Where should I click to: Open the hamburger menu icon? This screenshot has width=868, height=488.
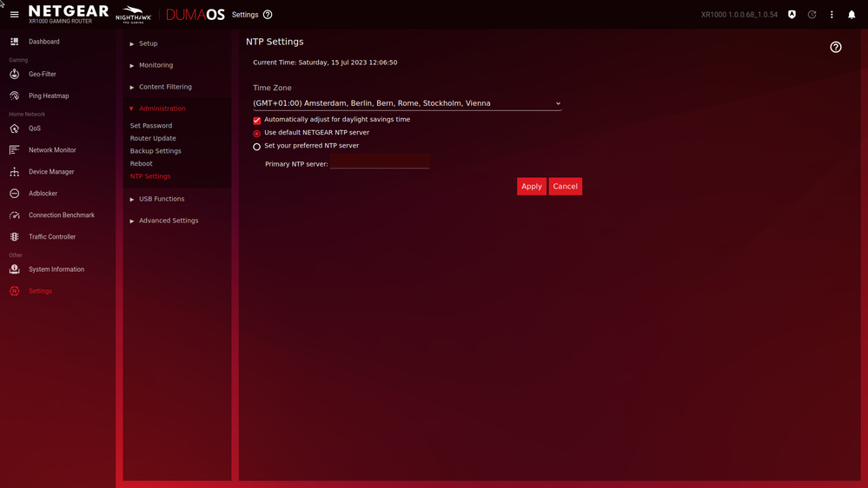(x=14, y=15)
